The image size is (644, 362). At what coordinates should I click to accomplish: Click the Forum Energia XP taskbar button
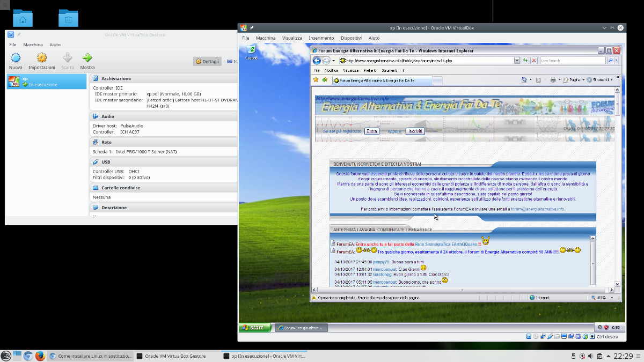(301, 327)
